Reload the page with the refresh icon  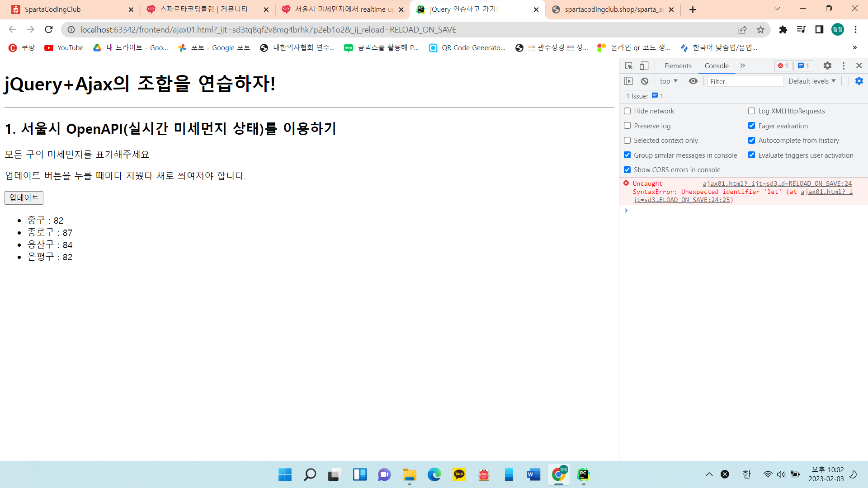49,29
